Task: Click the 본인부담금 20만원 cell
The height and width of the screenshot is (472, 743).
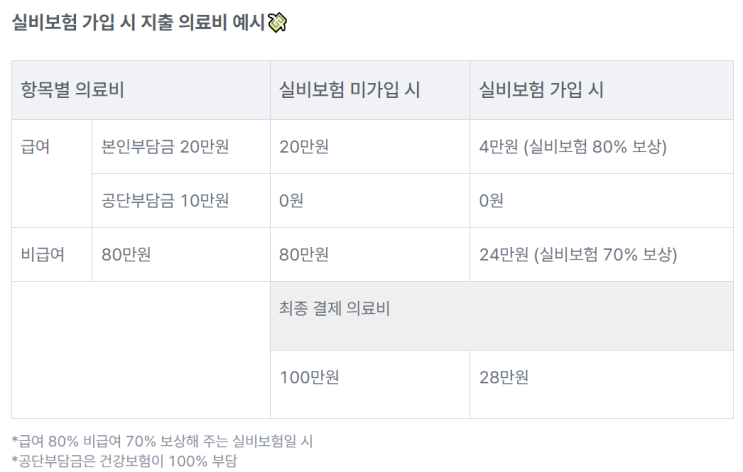Action: point(181,146)
